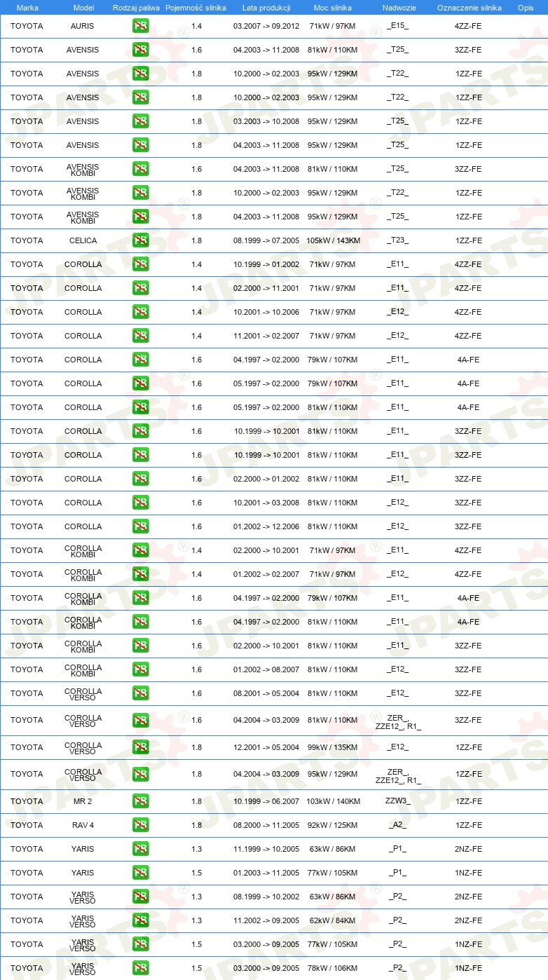The width and height of the screenshot is (548, 980).
Task: Click fuel icon for COROLLA KOMBI 02.2000 -> 10.2001 1.4
Action: pos(140,550)
